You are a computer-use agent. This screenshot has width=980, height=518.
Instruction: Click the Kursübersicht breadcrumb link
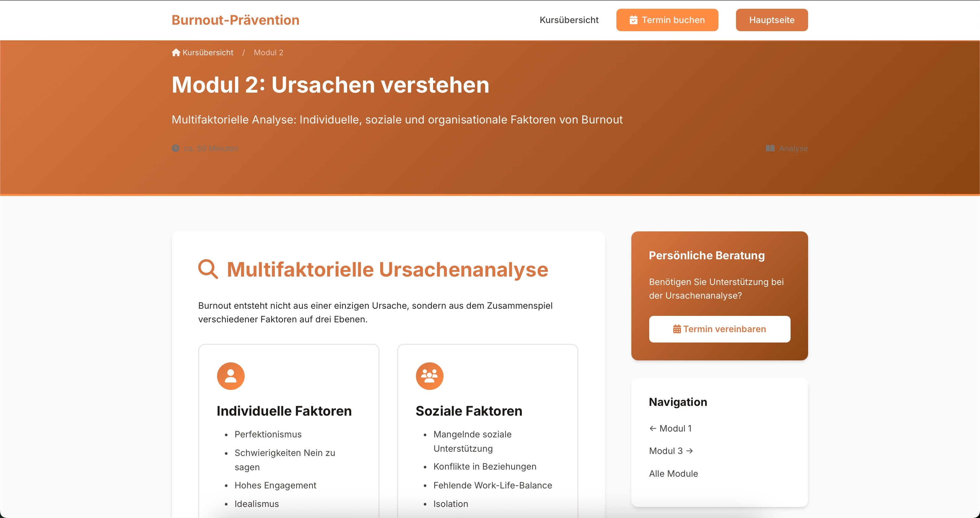pyautogui.click(x=208, y=53)
